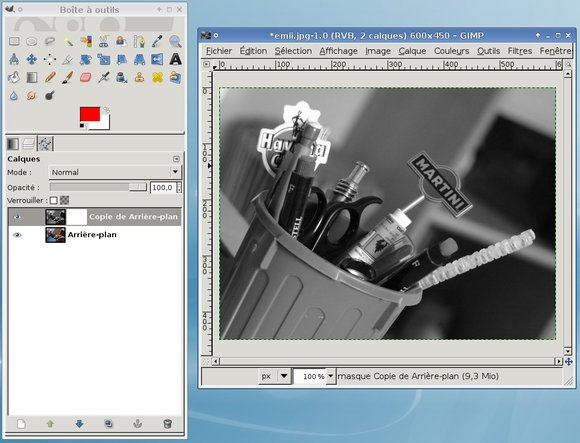This screenshot has height=443, width=580.
Task: Open the Filtres menu
Action: [520, 51]
